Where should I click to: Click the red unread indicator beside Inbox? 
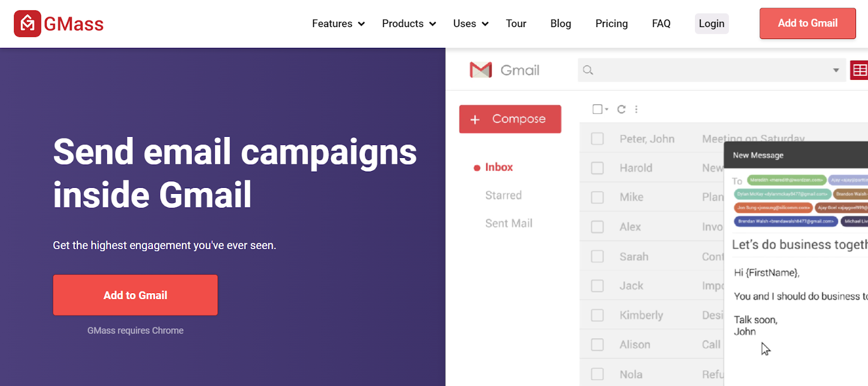(x=476, y=167)
